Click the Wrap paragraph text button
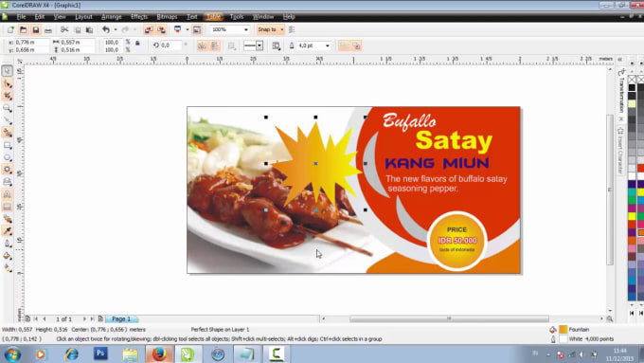The width and height of the screenshot is (644, 363). coord(277,45)
